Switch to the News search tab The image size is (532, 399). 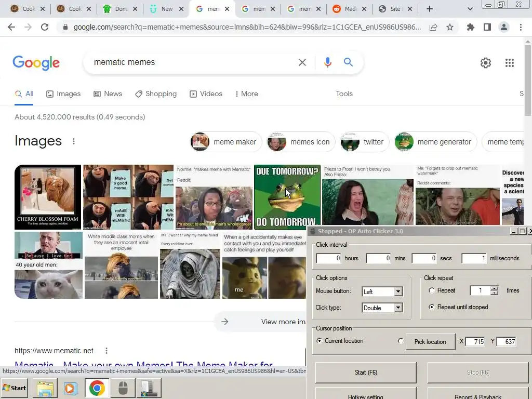(x=108, y=94)
